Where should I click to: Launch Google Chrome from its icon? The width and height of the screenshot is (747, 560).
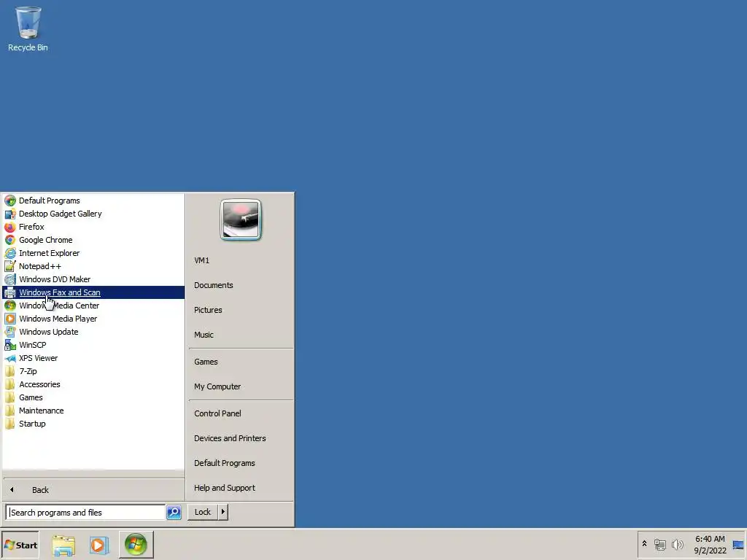point(10,240)
